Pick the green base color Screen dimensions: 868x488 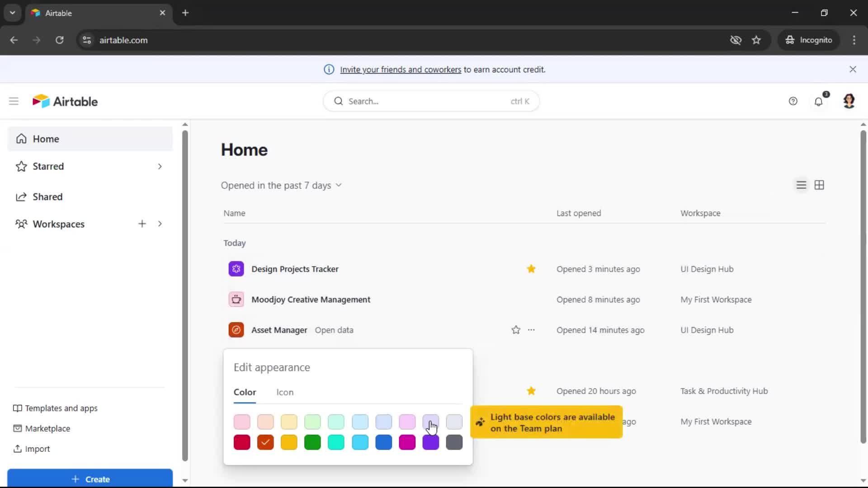point(312,442)
